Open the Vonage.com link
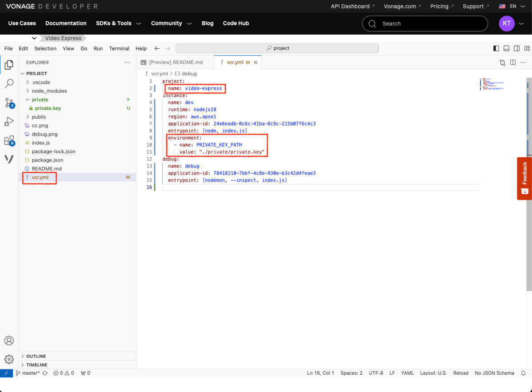 [403, 7]
